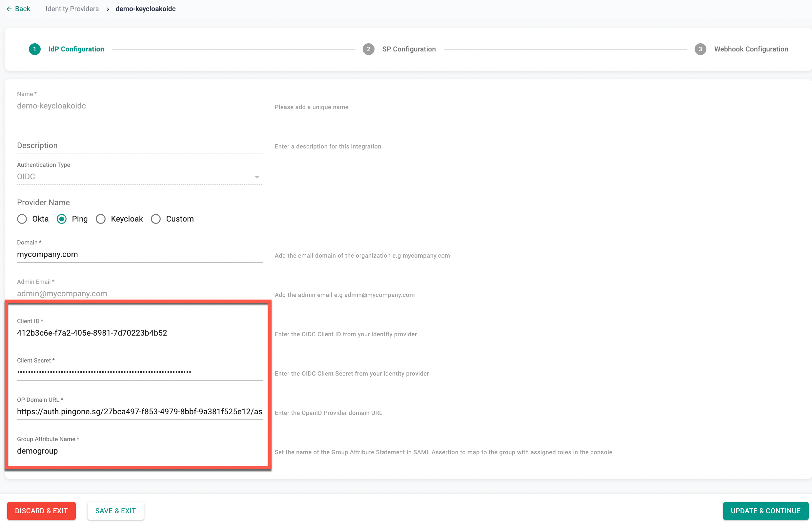The width and height of the screenshot is (812, 527).
Task: Click into the Description field
Action: 139,146
